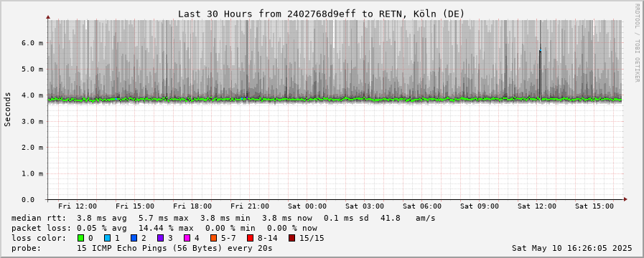Click the blue loss color swatch for 2
The image size is (644, 258).
coord(134,238)
